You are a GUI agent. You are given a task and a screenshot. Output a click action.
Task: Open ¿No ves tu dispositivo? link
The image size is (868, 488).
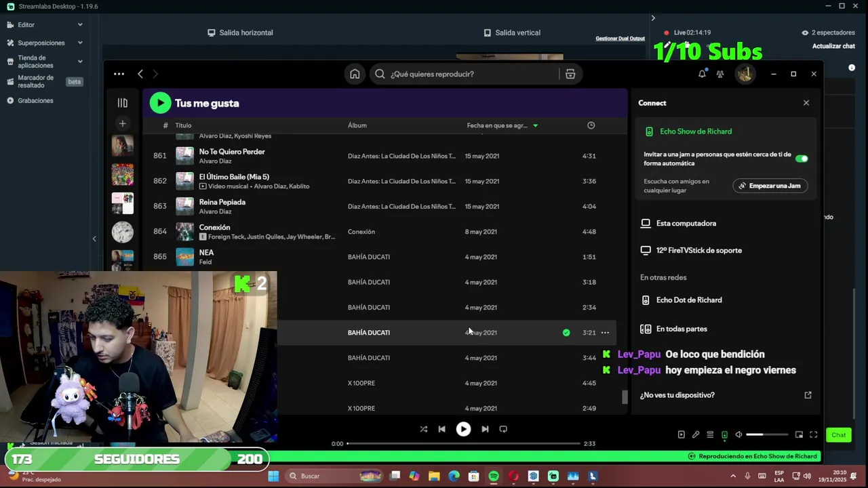(725, 395)
